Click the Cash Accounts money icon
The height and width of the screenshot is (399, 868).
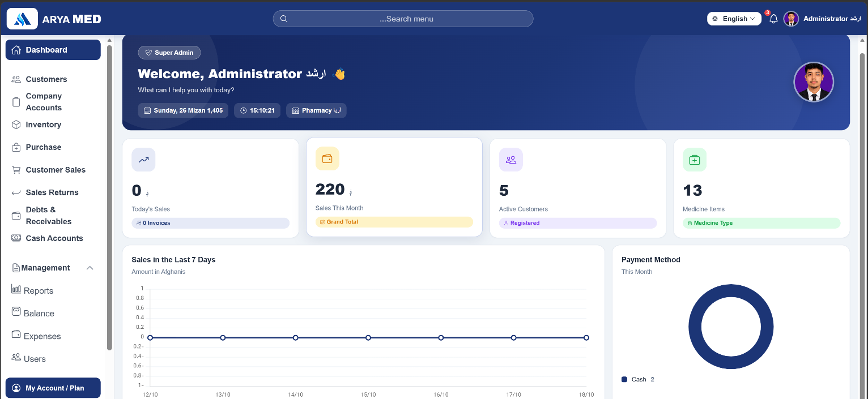pyautogui.click(x=16, y=238)
